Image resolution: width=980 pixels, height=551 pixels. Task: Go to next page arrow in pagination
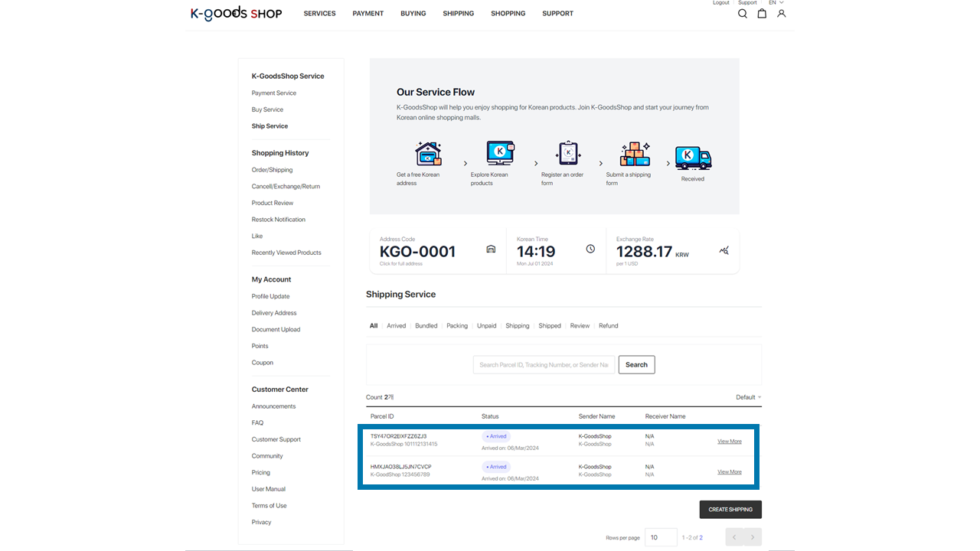(753, 537)
